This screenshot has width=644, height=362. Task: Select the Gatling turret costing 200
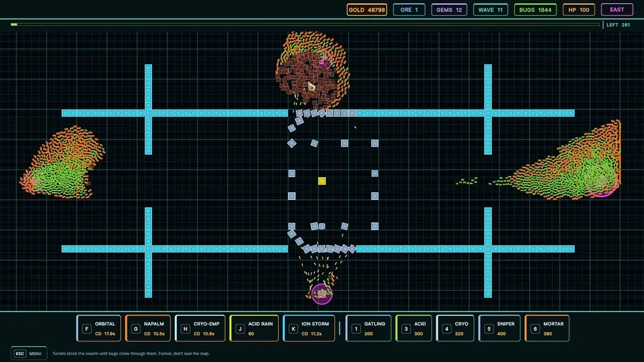click(x=369, y=328)
